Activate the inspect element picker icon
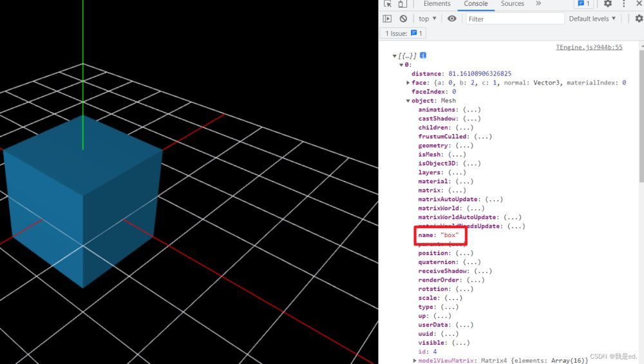Viewport: 644px width, 364px height. coord(388,4)
